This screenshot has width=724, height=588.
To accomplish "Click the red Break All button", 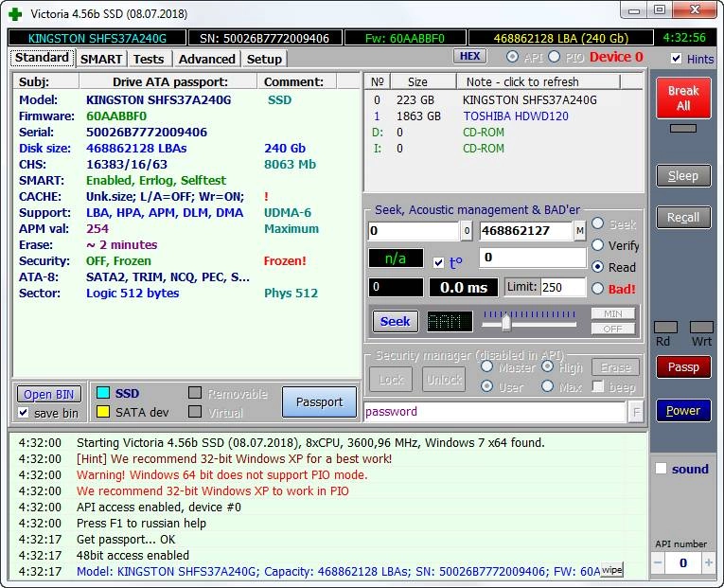I will pos(683,98).
